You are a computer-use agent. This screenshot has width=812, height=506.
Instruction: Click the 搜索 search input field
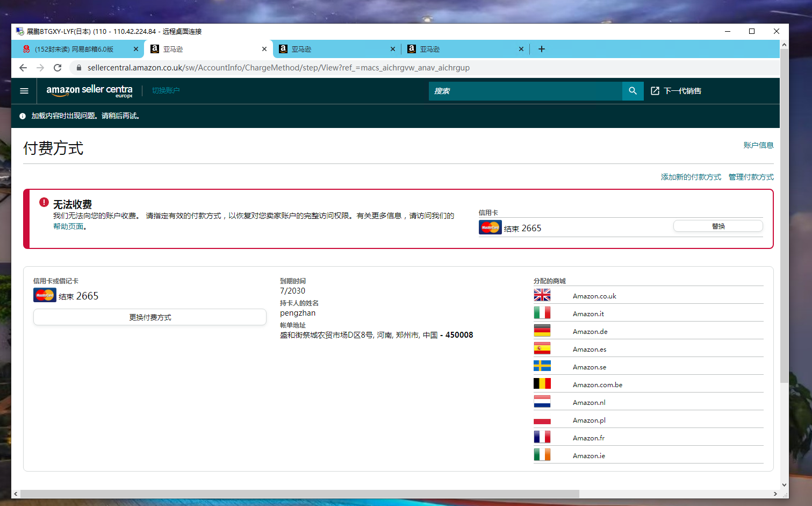pyautogui.click(x=525, y=91)
